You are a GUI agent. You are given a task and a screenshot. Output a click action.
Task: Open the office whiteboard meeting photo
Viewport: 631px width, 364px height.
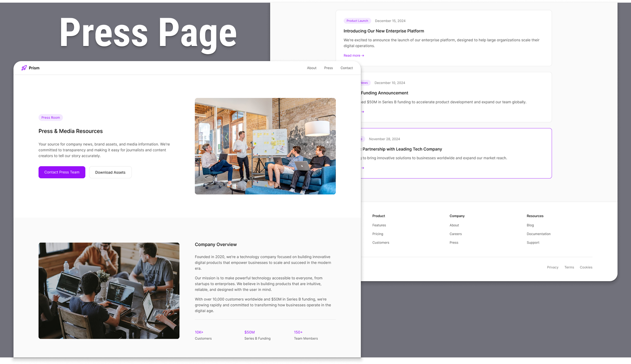(265, 146)
